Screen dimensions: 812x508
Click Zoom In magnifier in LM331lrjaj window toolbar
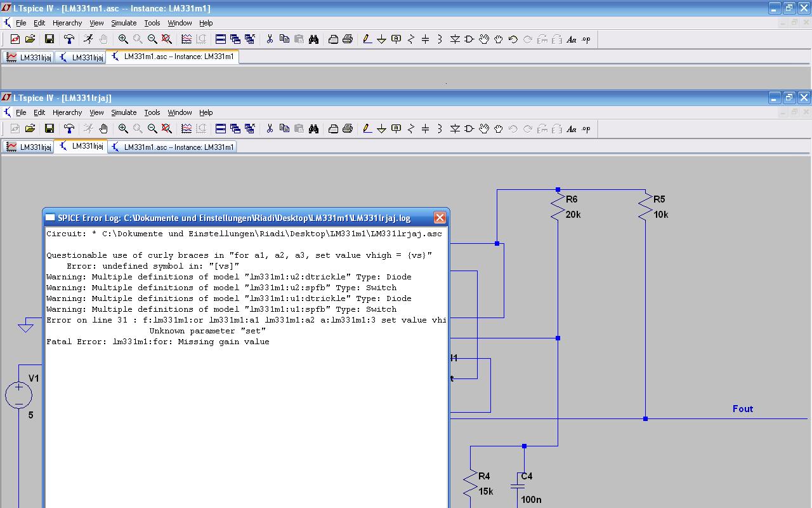click(x=123, y=128)
